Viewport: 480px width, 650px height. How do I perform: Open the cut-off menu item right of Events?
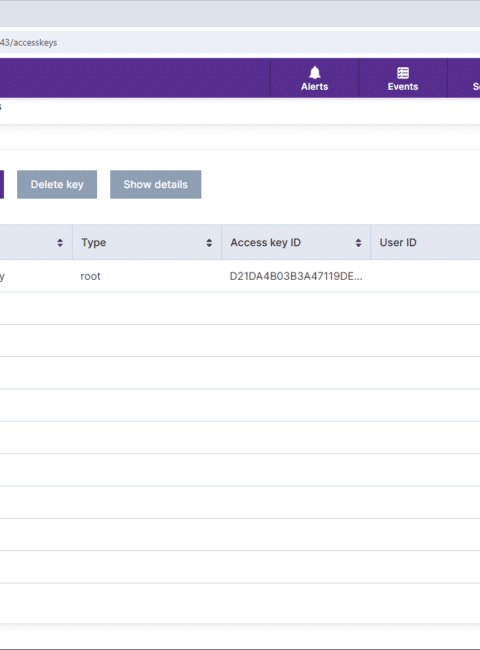475,79
